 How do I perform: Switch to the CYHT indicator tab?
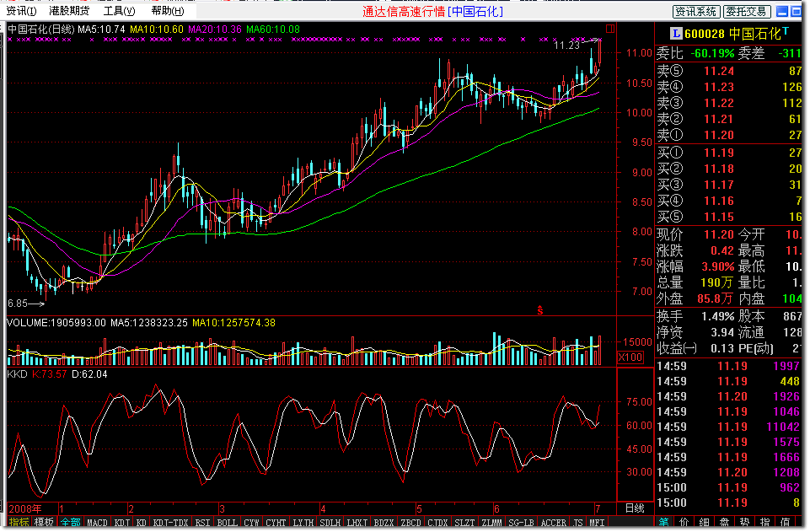pyautogui.click(x=276, y=523)
